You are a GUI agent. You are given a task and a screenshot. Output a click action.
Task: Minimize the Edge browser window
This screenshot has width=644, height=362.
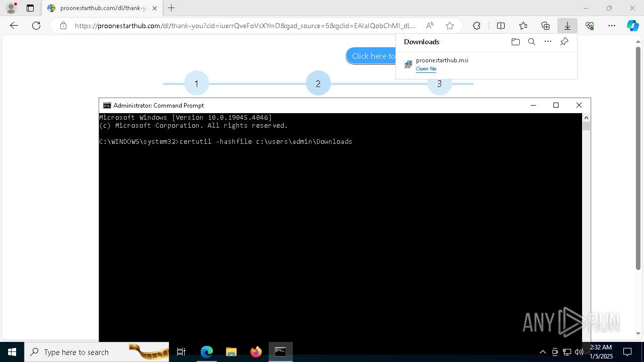tap(586, 8)
